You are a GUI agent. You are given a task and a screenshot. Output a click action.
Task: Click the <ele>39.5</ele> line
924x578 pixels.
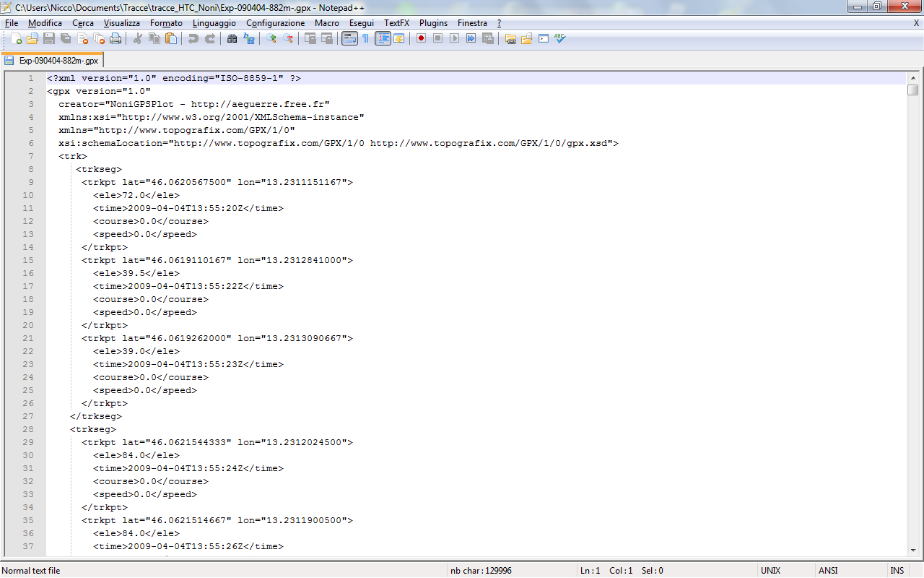pos(136,273)
